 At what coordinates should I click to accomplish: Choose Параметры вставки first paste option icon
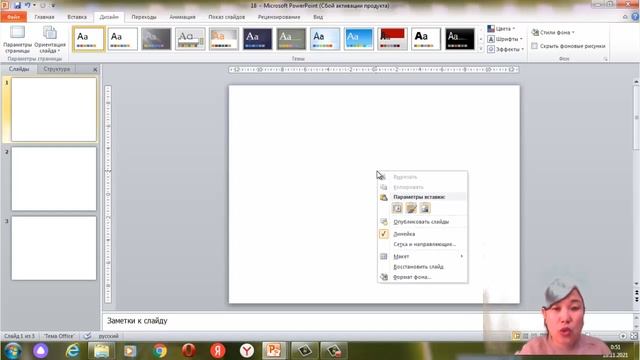click(x=397, y=208)
